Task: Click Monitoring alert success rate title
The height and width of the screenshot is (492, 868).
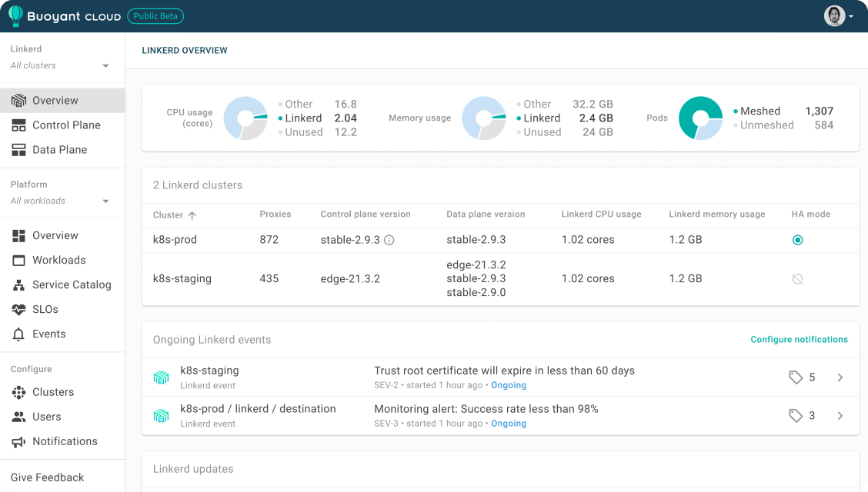Action: 486,409
